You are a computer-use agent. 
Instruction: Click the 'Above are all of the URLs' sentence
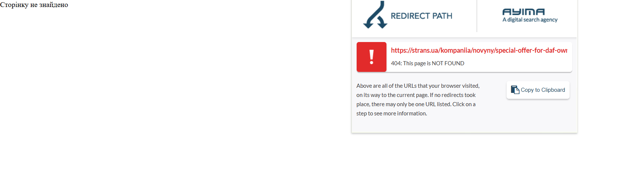418,86
